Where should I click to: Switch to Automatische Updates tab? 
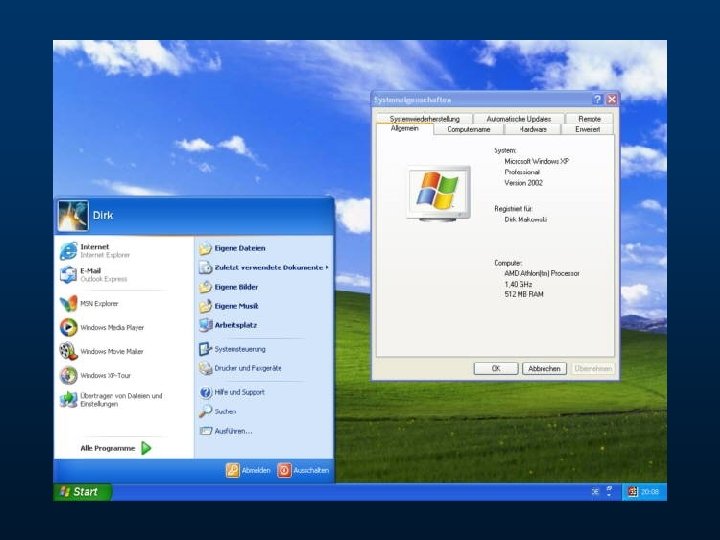[519, 119]
